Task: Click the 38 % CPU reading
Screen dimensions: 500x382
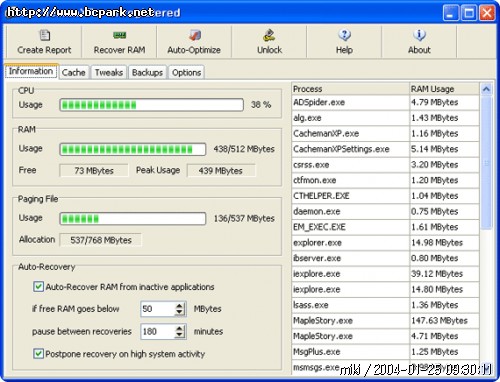Action: [x=261, y=105]
